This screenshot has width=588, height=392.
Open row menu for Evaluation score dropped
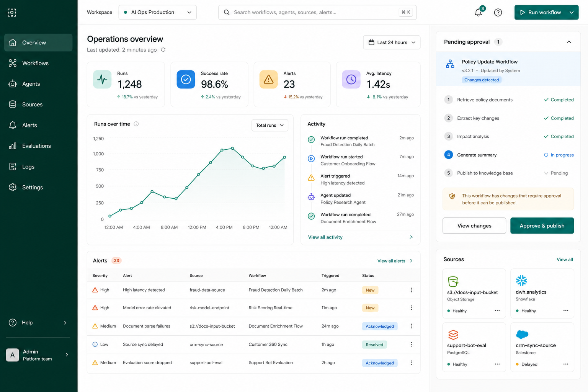pos(412,363)
